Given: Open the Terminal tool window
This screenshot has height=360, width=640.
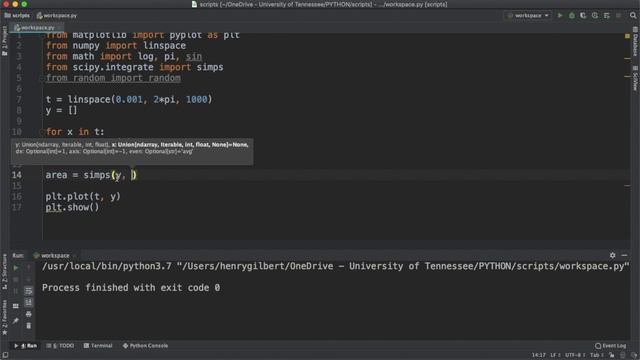Looking at the screenshot, I should pos(98,346).
